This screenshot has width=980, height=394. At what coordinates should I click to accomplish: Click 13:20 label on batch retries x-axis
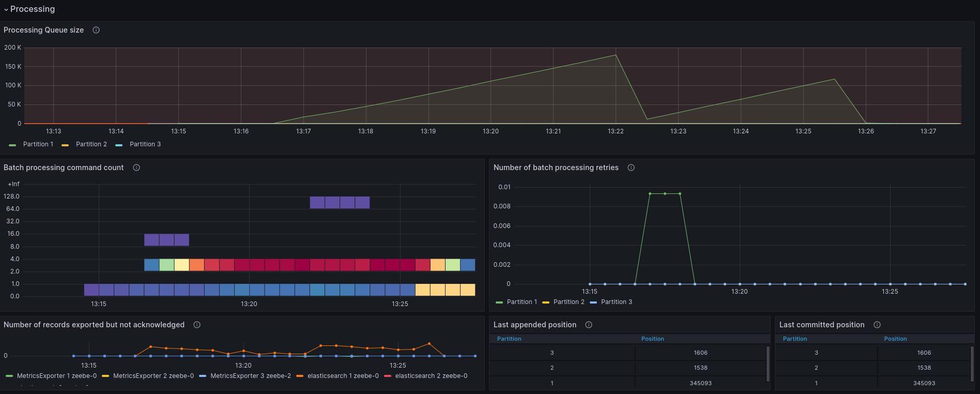pyautogui.click(x=739, y=292)
